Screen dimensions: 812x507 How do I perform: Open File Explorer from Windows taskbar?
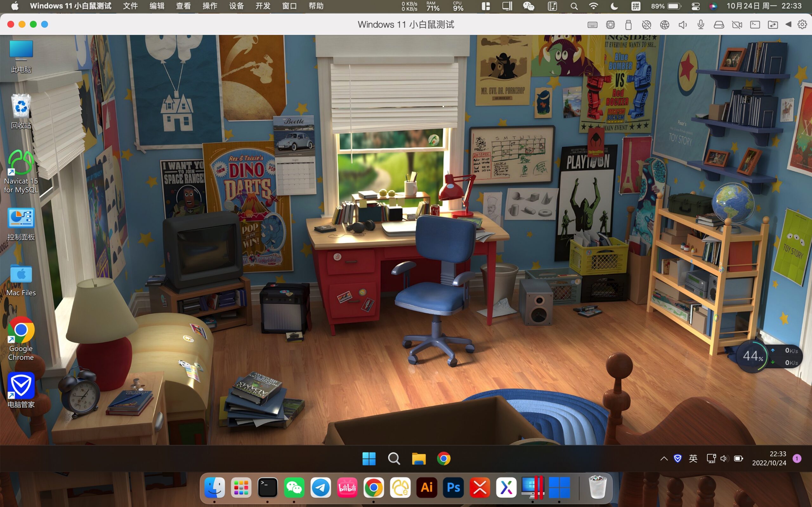(419, 458)
